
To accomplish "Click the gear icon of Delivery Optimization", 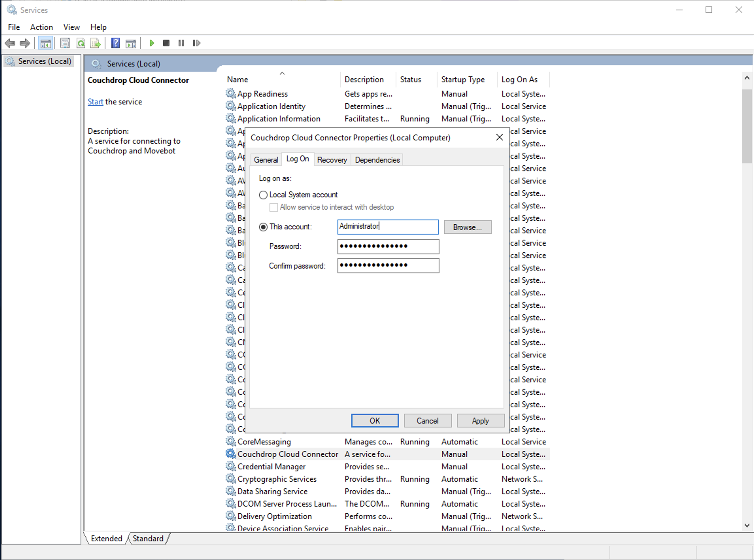I will [x=231, y=516].
